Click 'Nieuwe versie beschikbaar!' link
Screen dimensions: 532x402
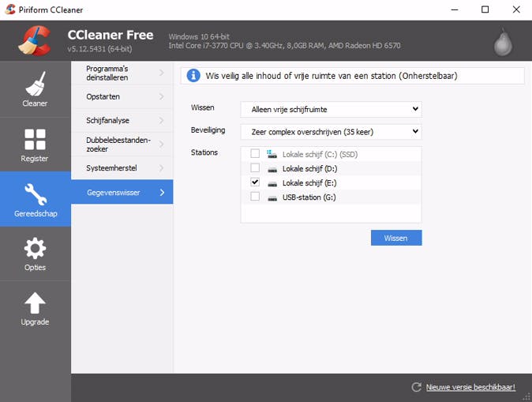pyautogui.click(x=470, y=387)
